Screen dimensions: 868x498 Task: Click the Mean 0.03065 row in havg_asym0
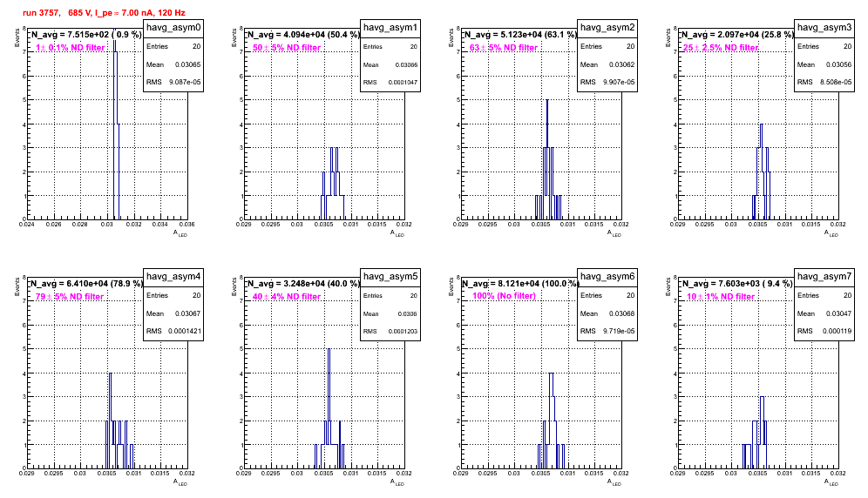(173, 64)
